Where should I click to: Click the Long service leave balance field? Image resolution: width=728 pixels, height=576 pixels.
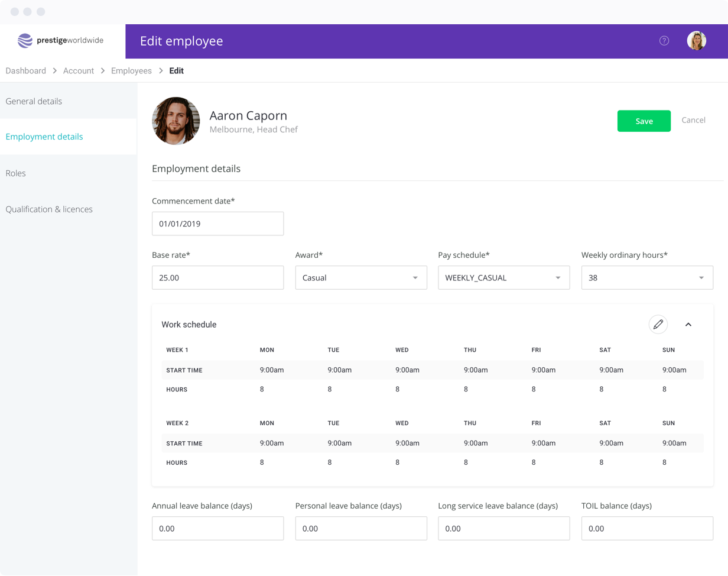coord(504,528)
